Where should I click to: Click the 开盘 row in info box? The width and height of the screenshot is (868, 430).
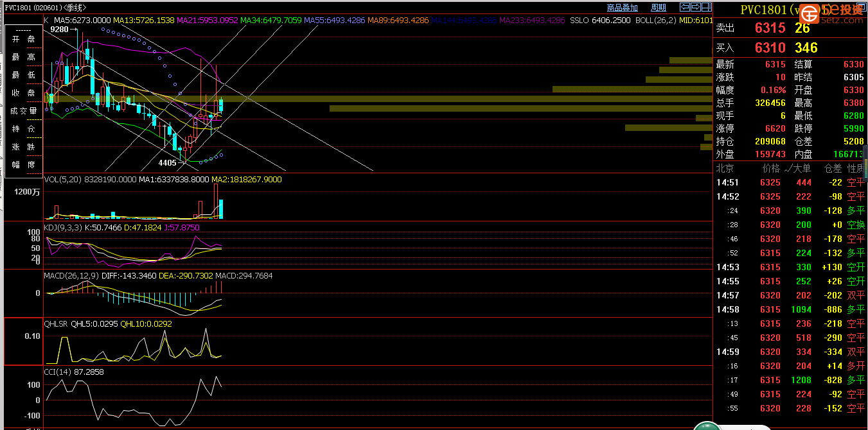coord(24,39)
